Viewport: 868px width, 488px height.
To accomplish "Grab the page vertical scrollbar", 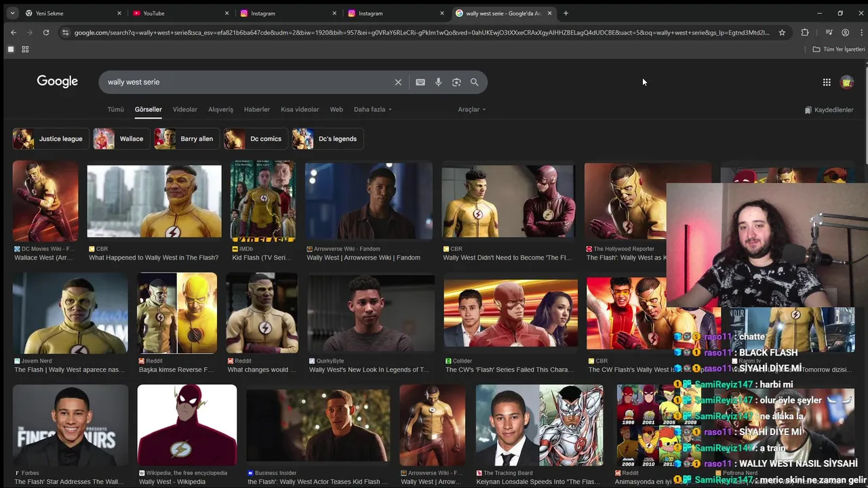I will (x=865, y=115).
